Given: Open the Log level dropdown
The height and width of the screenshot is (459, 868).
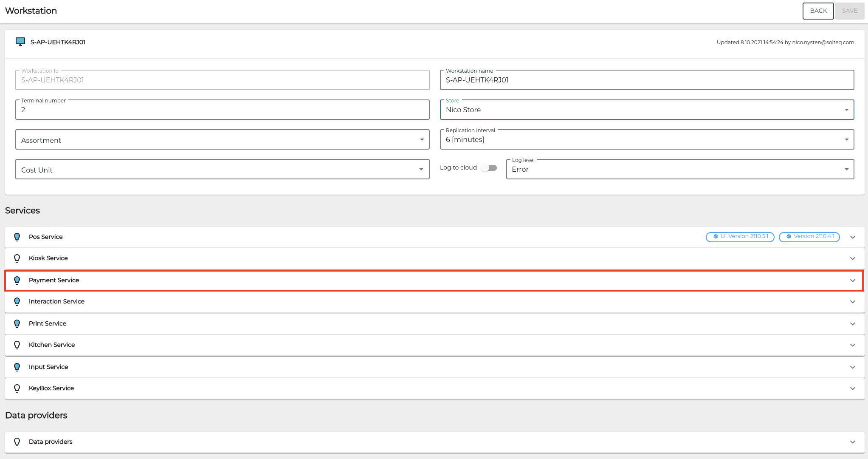Looking at the screenshot, I should pos(679,169).
